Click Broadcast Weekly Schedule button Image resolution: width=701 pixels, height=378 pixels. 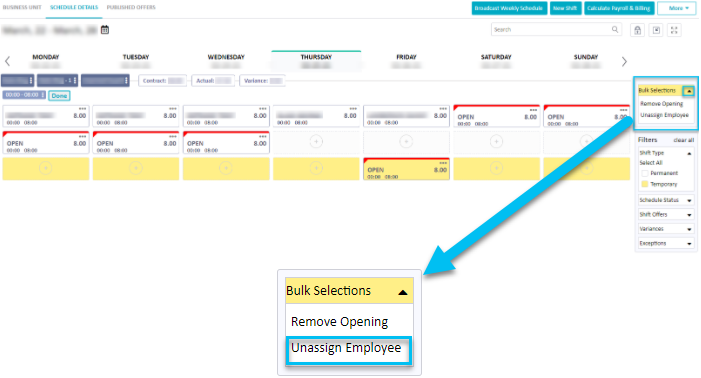pos(509,8)
